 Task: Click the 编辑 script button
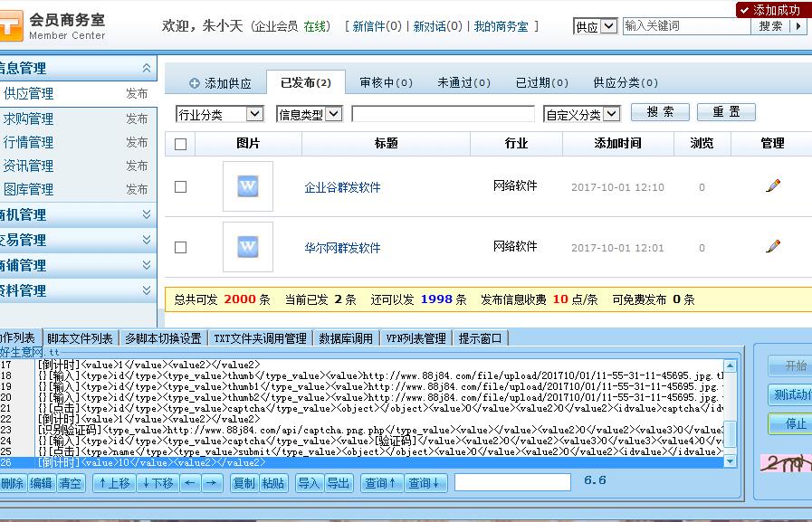pyautogui.click(x=41, y=483)
